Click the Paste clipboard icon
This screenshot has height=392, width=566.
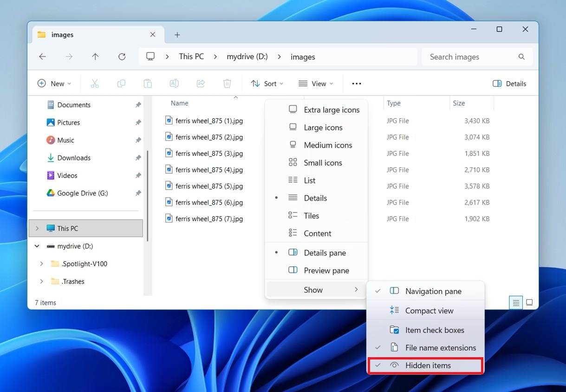coord(148,84)
